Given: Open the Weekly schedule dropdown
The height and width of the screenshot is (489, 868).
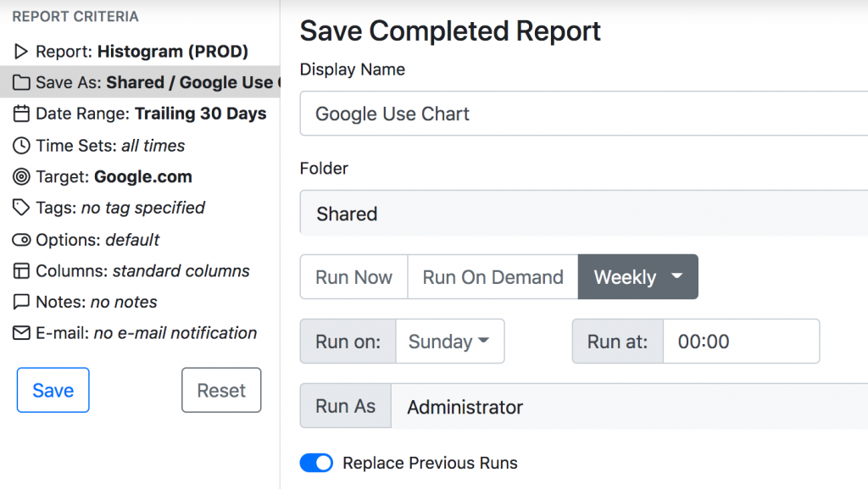Looking at the screenshot, I should (x=637, y=276).
